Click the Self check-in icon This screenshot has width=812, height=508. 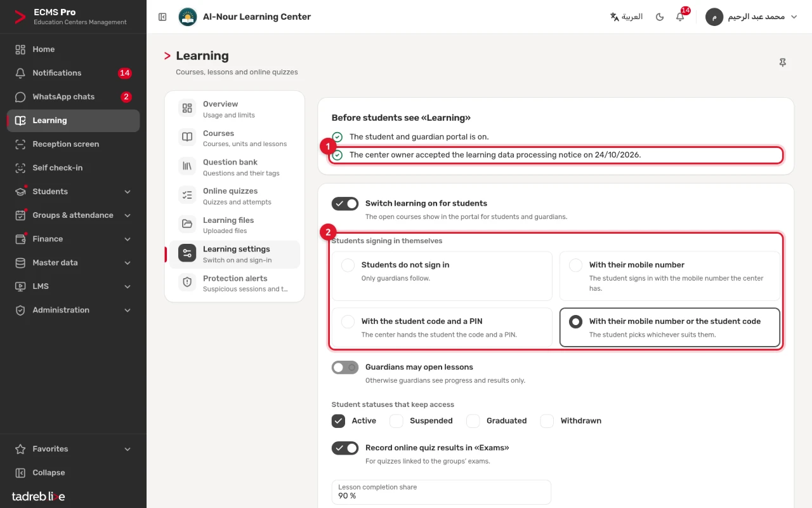pyautogui.click(x=20, y=168)
